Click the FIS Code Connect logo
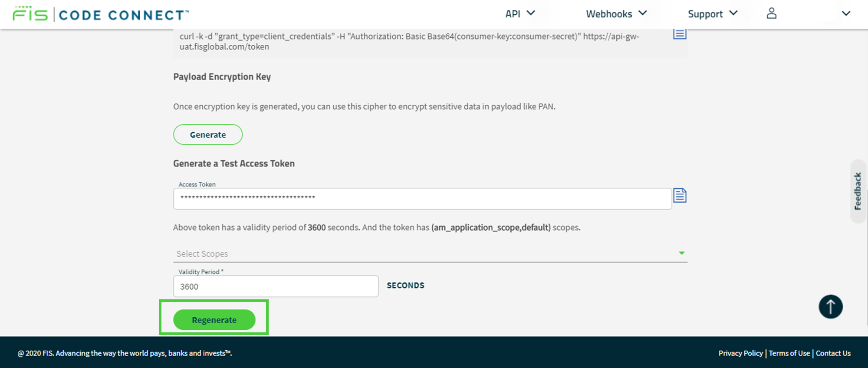This screenshot has height=368, width=868. coord(101,14)
